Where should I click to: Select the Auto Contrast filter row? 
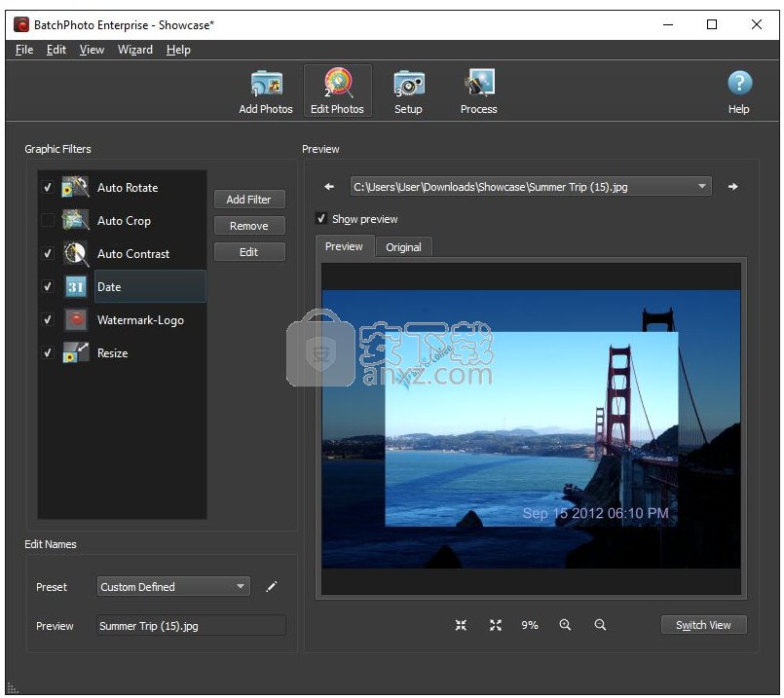click(x=122, y=253)
